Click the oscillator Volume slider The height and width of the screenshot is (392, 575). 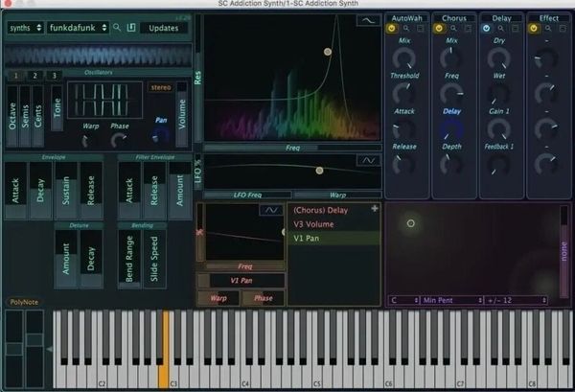click(182, 114)
